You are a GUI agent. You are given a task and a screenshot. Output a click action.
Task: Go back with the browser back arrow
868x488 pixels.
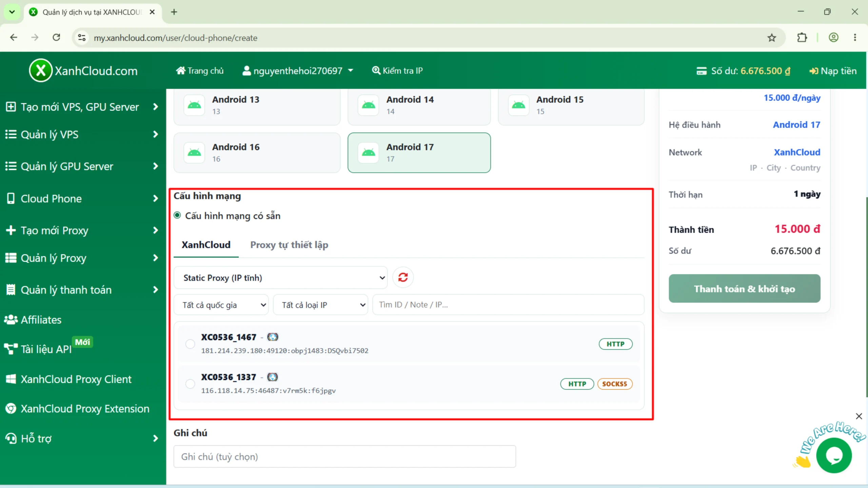click(x=14, y=38)
